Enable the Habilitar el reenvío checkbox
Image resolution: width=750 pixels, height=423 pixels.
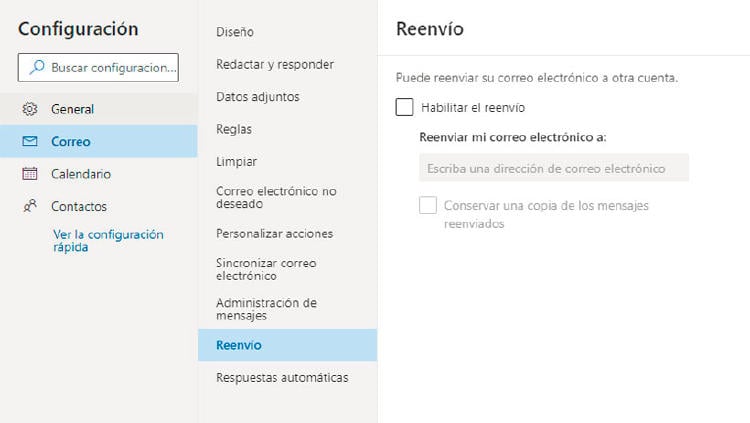[x=405, y=107]
